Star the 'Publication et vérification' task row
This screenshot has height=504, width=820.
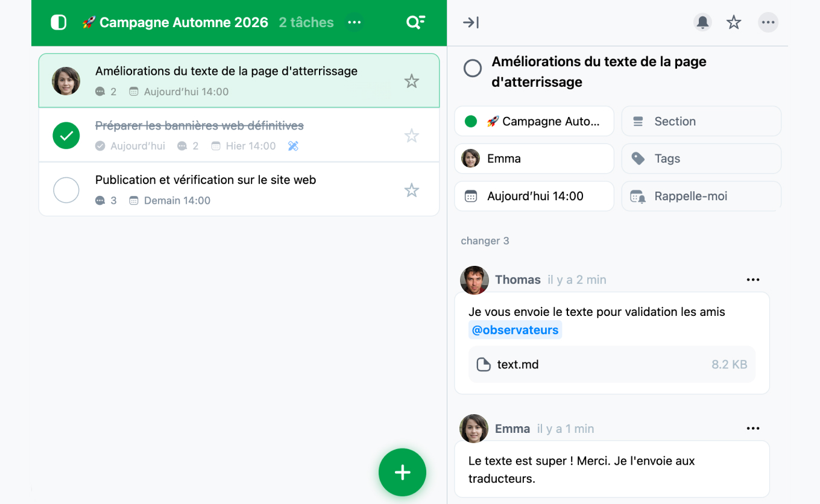(412, 191)
